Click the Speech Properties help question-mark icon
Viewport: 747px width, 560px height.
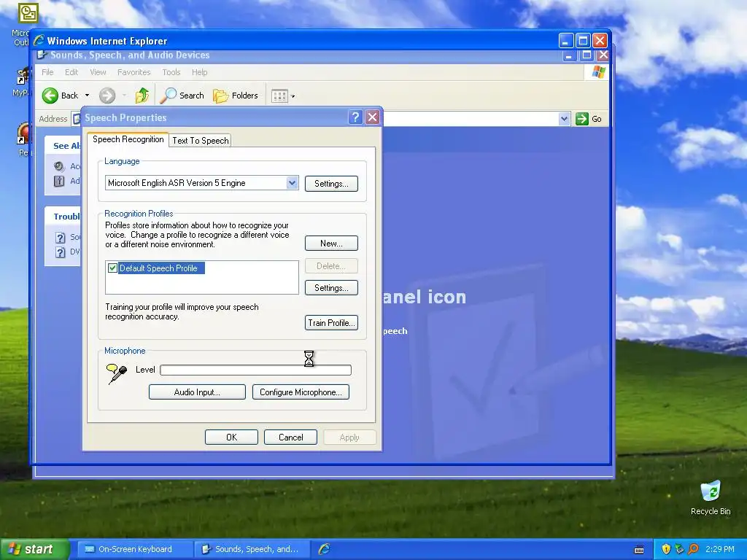click(355, 117)
